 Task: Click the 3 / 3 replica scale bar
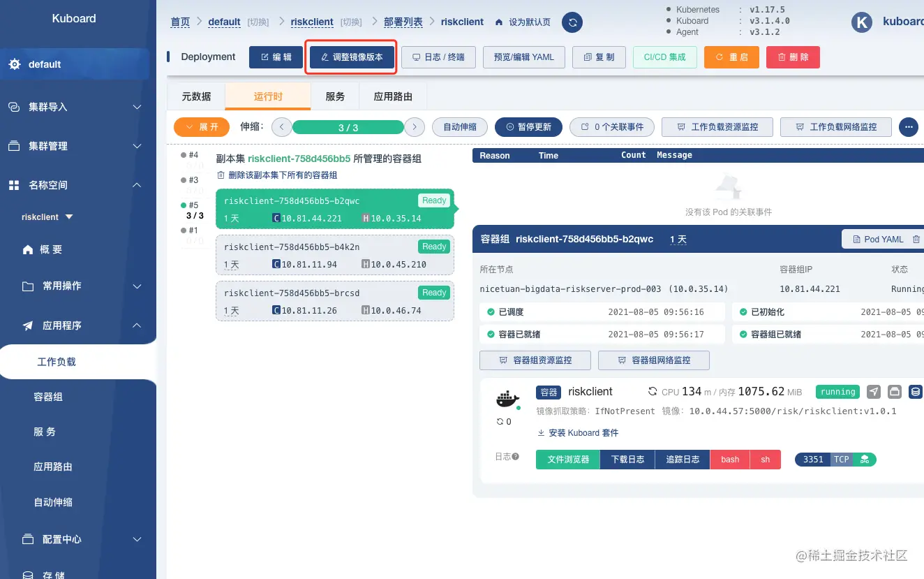(348, 127)
